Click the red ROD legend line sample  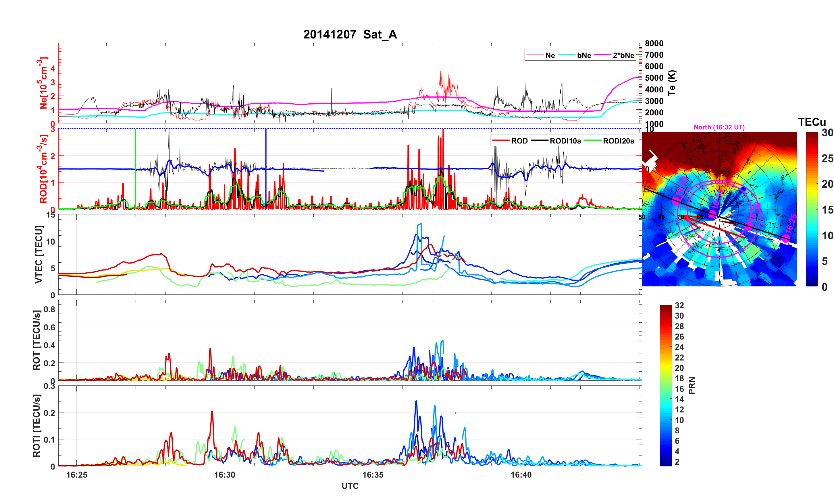[501, 141]
